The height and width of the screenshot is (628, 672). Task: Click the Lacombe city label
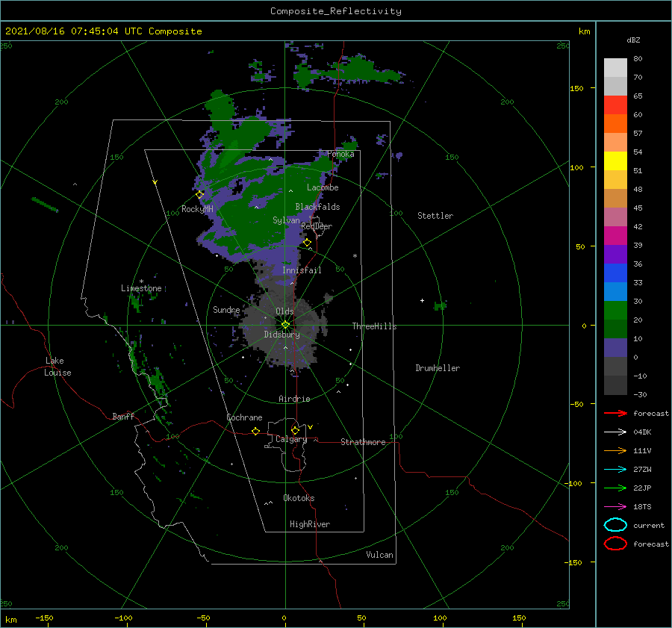coord(323,187)
